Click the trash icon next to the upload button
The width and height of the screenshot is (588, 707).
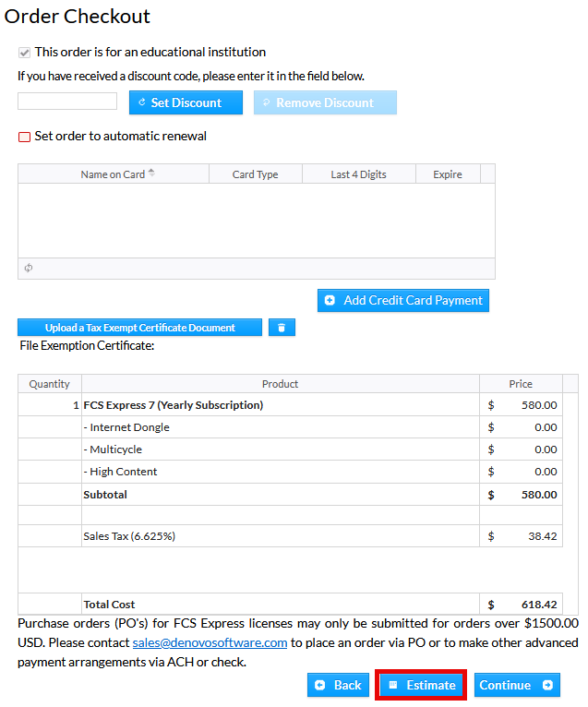pos(282,328)
